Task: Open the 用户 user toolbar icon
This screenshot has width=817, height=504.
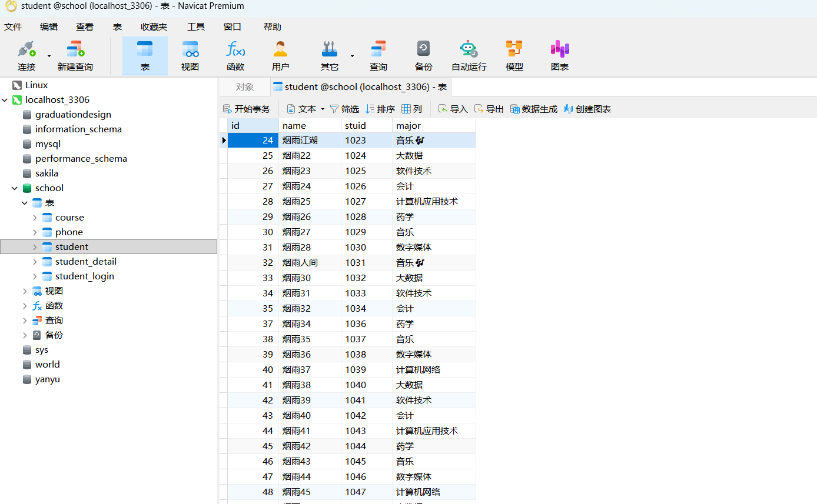Action: (280, 56)
